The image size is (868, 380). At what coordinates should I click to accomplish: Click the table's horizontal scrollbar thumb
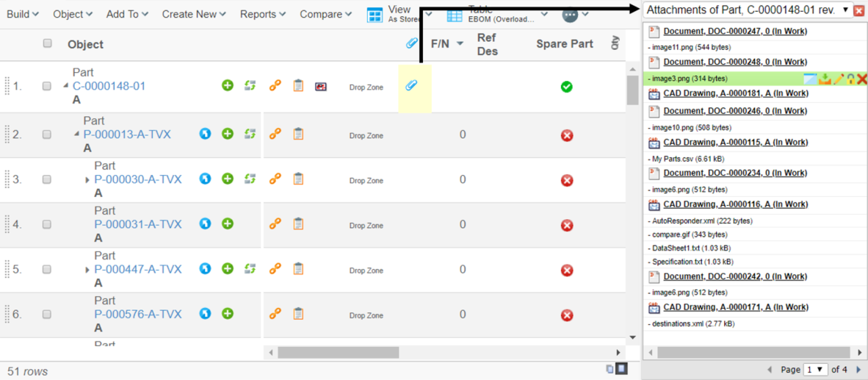[338, 353]
